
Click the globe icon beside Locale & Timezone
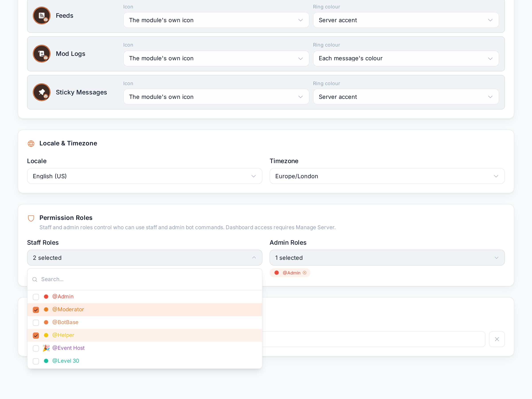click(31, 144)
